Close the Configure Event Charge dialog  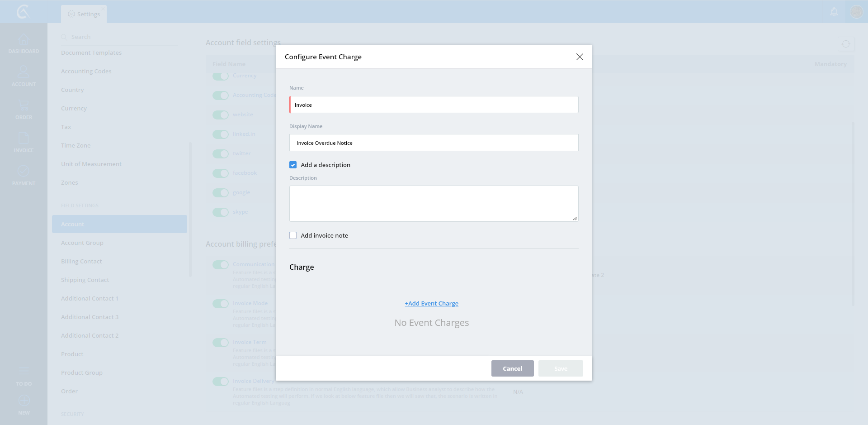pyautogui.click(x=580, y=57)
